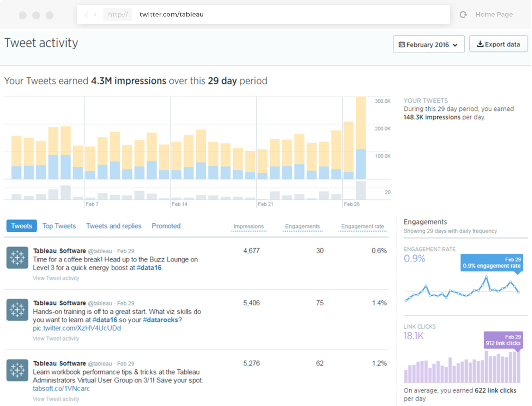The width and height of the screenshot is (532, 406).
Task: Click the 4,677 impressions value
Action: tap(251, 251)
